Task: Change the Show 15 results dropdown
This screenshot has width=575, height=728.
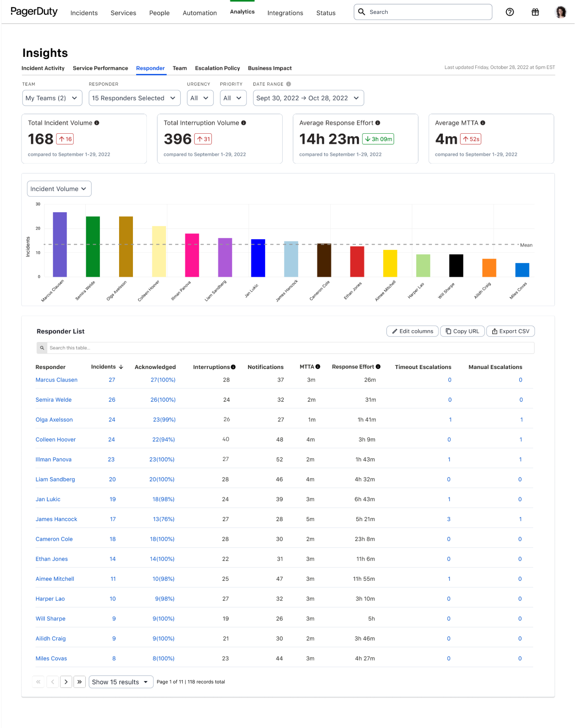Action: (121, 682)
